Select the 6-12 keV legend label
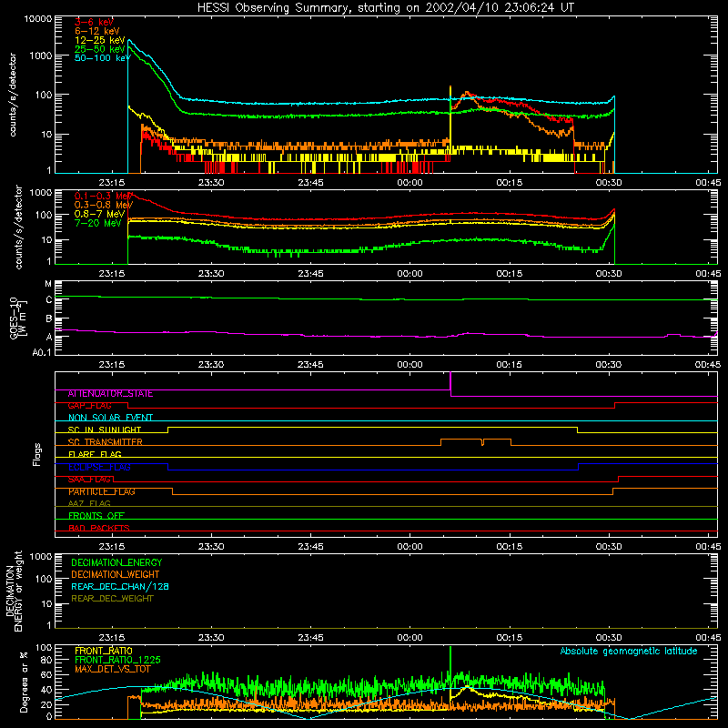The width and height of the screenshot is (728, 728). tap(96, 31)
